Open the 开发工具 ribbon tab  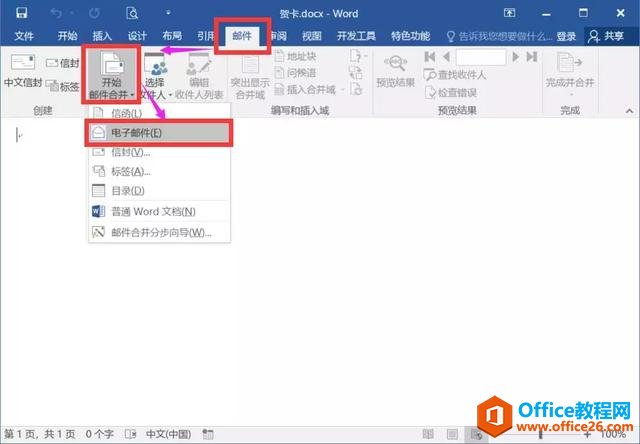point(356,36)
